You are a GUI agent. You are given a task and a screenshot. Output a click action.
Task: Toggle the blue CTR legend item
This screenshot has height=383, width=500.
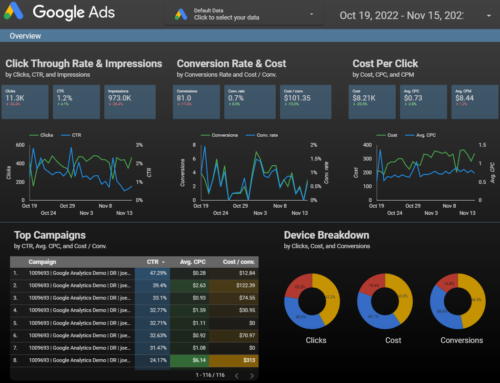(x=71, y=135)
